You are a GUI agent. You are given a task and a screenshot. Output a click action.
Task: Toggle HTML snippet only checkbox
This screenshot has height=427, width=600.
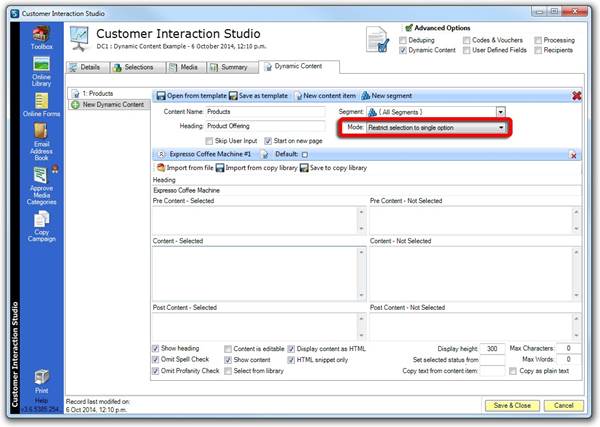pos(291,360)
